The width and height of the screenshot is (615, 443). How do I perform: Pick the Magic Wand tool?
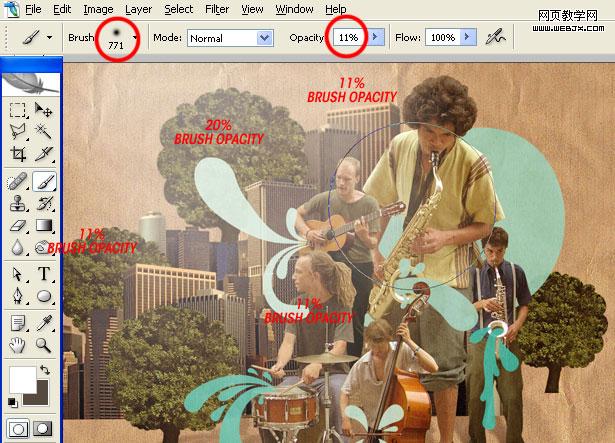coord(44,132)
